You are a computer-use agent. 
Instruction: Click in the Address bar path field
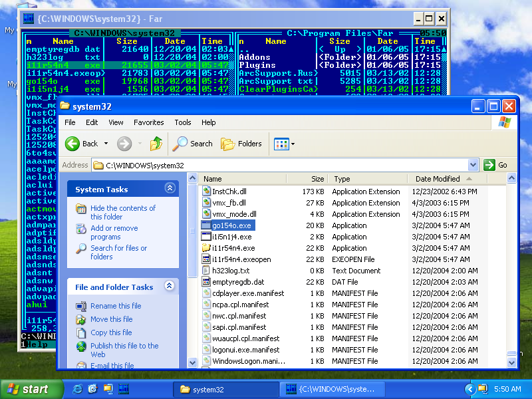point(286,165)
